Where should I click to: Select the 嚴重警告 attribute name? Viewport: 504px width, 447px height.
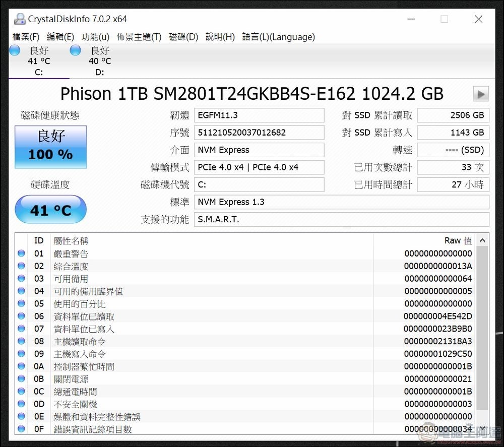pyautogui.click(x=71, y=254)
